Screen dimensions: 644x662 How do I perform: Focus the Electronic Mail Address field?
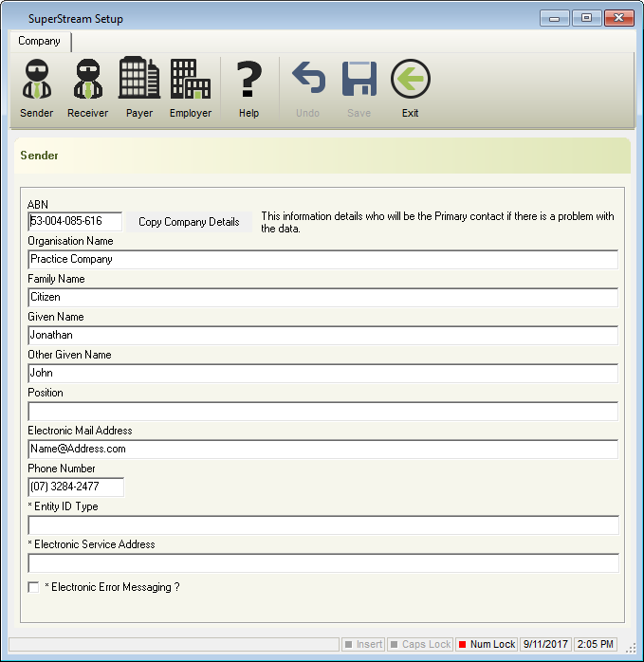pyautogui.click(x=323, y=450)
